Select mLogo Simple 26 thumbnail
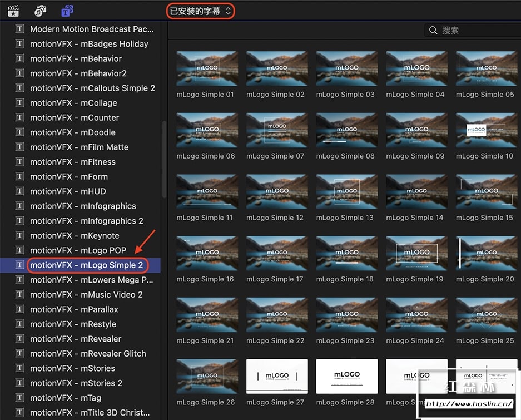This screenshot has height=420, width=521. click(x=207, y=376)
